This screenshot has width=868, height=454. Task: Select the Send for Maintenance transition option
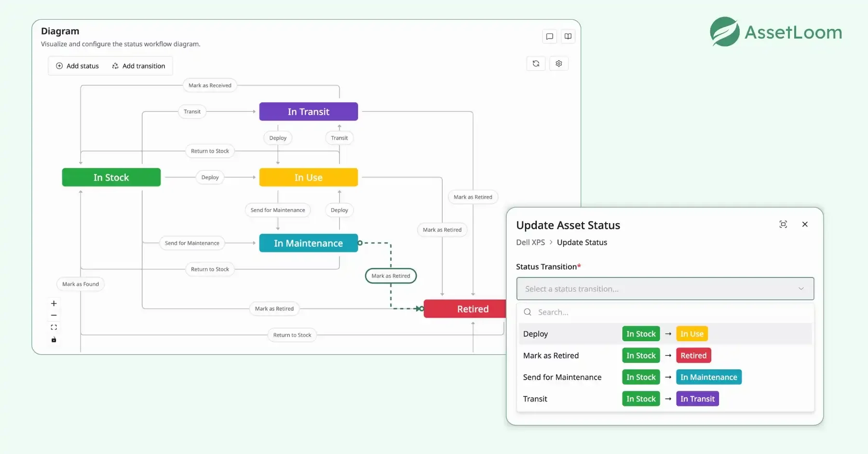point(665,377)
